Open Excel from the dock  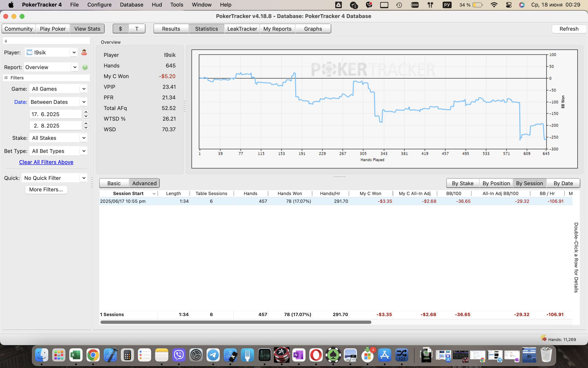pos(76,355)
